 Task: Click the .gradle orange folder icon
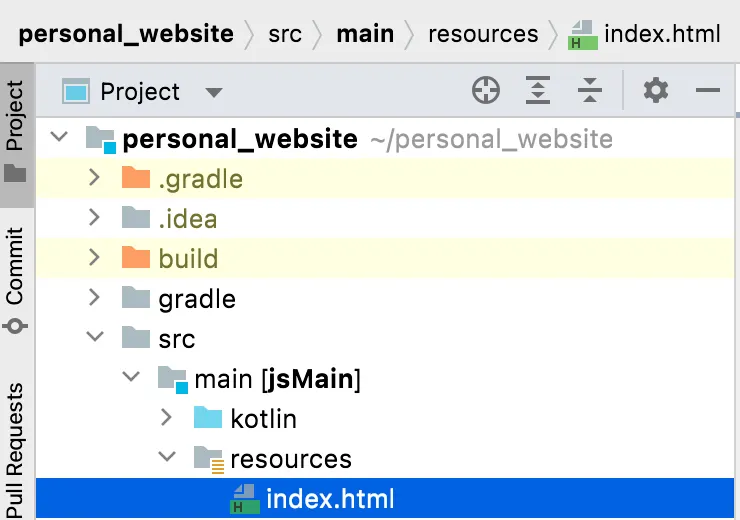click(x=135, y=179)
